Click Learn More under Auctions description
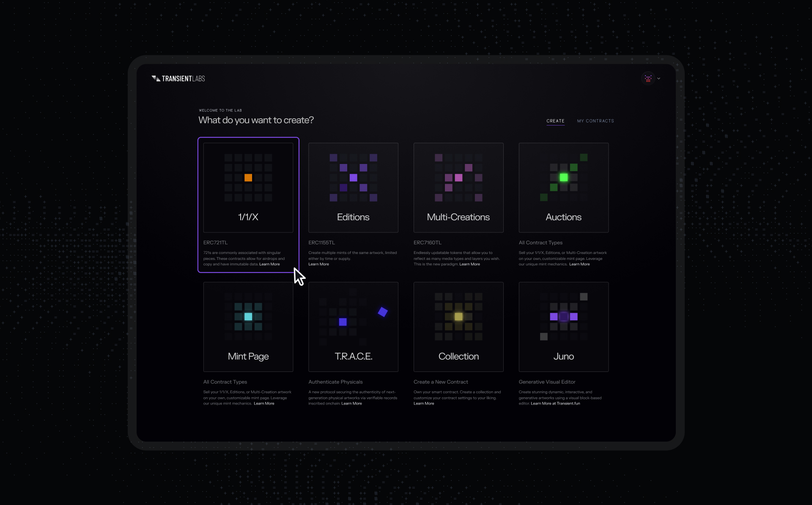The image size is (812, 505). (x=579, y=264)
